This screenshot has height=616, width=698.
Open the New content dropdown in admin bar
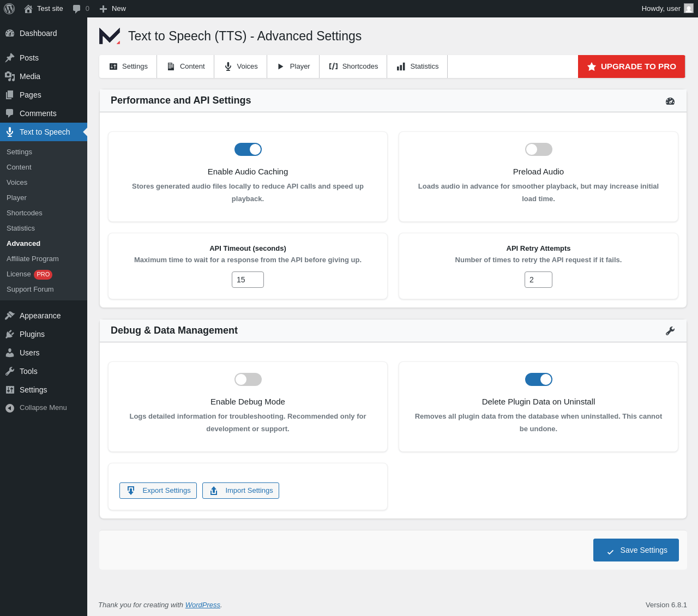click(112, 9)
